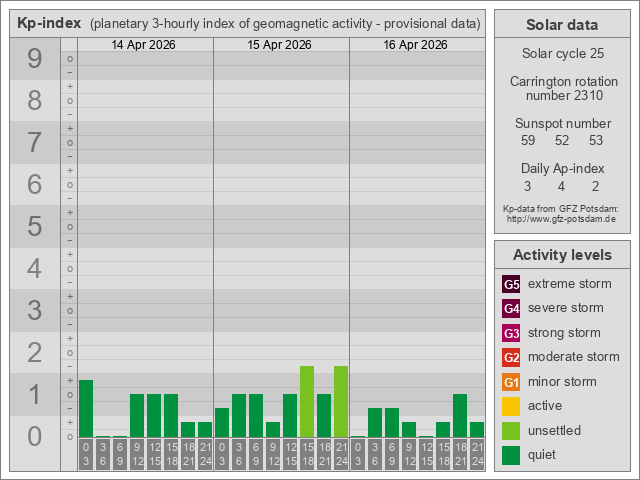Open the gfz-potsdam.de link
Screen dimensions: 640x480
561,218
